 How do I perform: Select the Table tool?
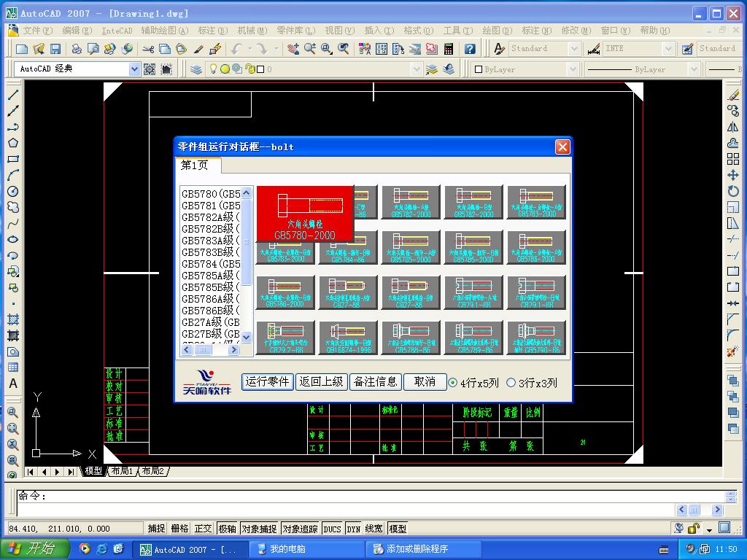(13, 367)
